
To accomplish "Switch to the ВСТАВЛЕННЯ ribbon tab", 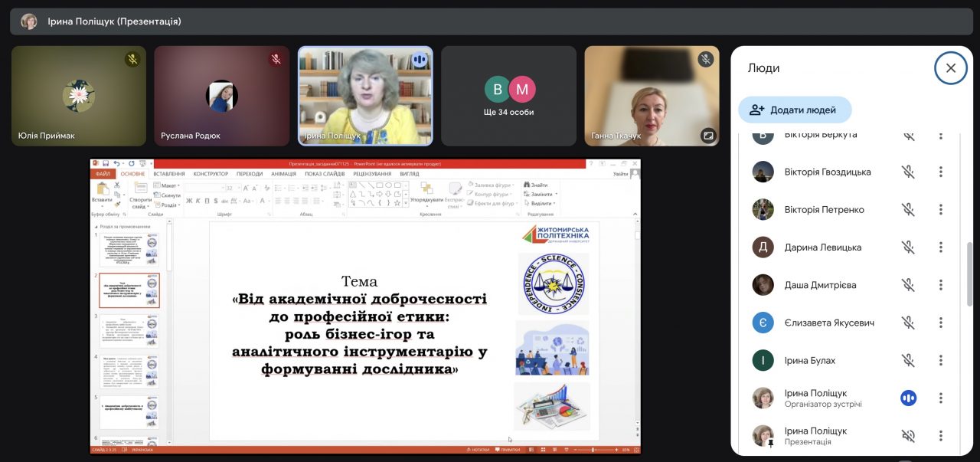I will click(168, 174).
